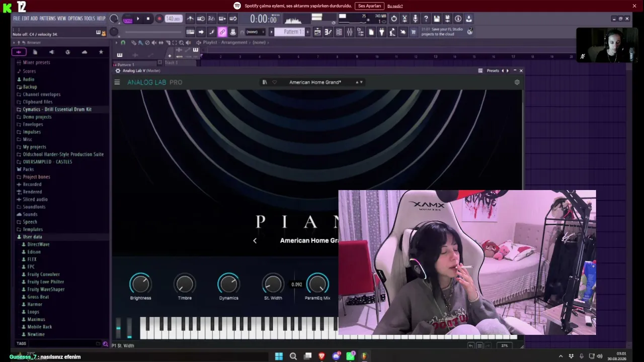
Task: Enable typing keyboard to piano keyboard
Action: point(190,32)
